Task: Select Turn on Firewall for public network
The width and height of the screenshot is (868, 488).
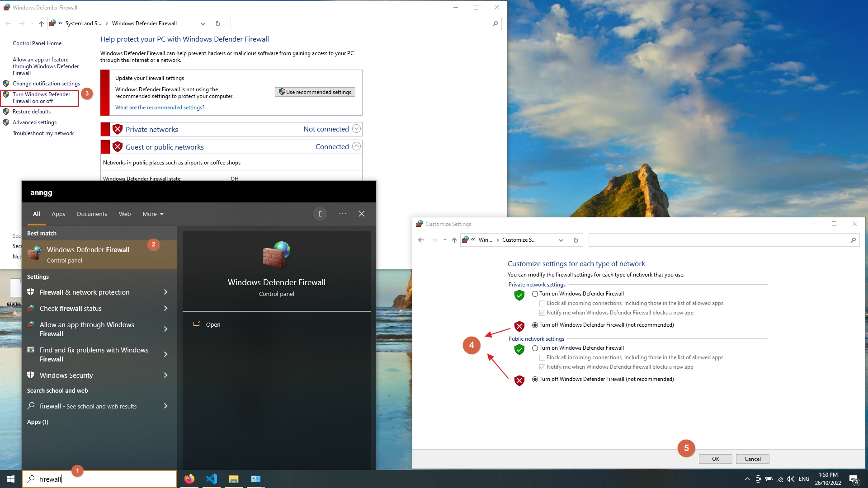Action: click(x=535, y=348)
